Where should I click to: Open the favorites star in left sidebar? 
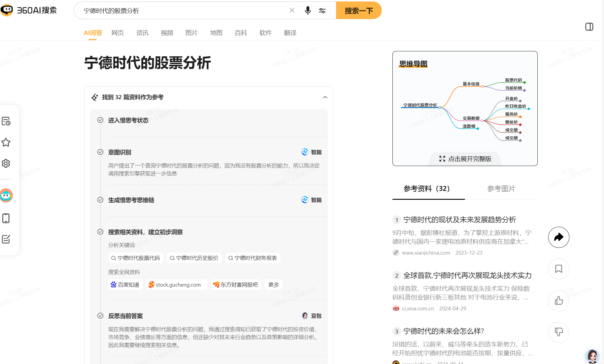[6, 143]
